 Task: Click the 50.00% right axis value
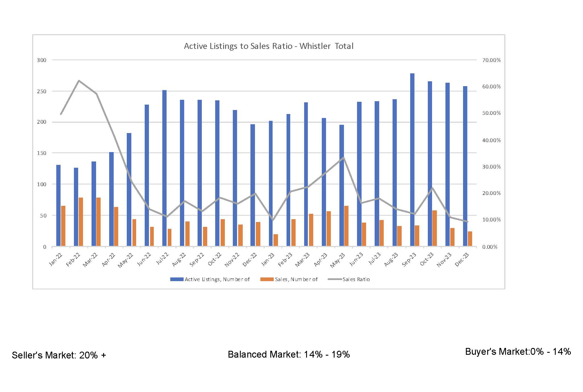(491, 113)
